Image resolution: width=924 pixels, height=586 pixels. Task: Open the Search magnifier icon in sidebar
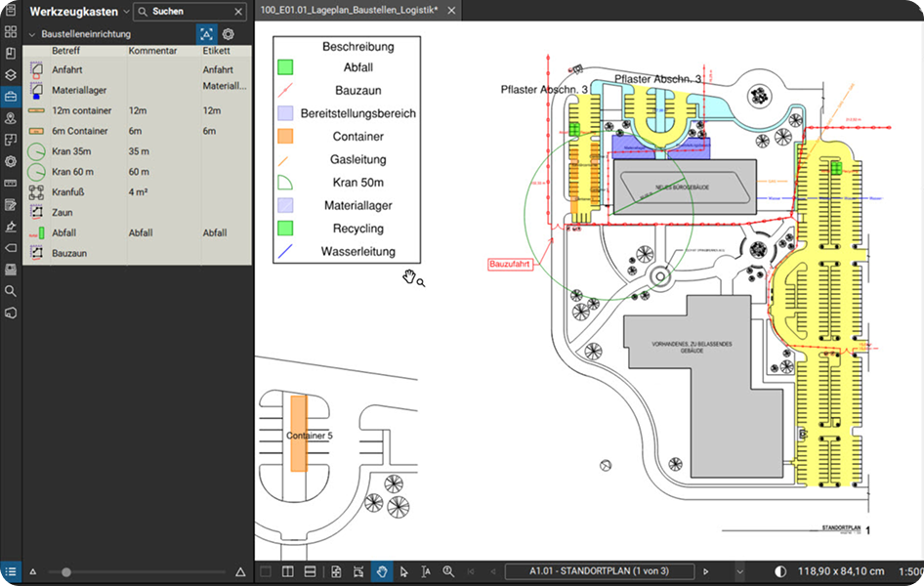click(x=11, y=291)
